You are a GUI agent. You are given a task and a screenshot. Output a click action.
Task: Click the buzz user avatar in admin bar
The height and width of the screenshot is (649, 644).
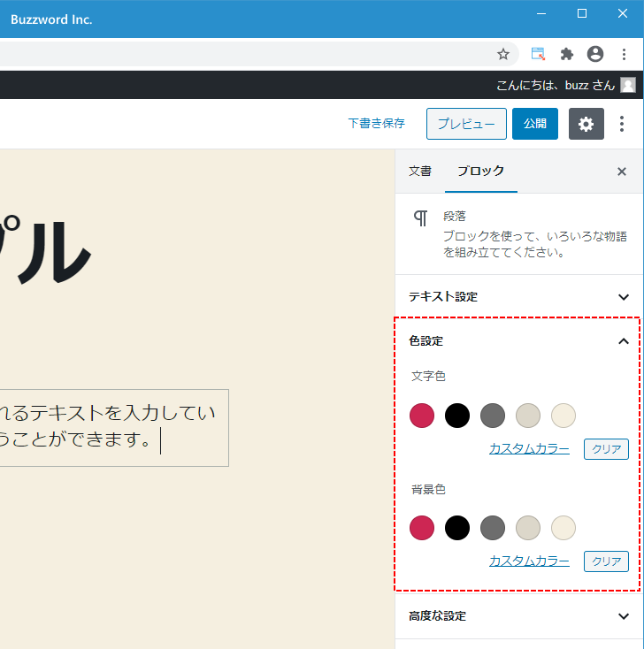[628, 85]
